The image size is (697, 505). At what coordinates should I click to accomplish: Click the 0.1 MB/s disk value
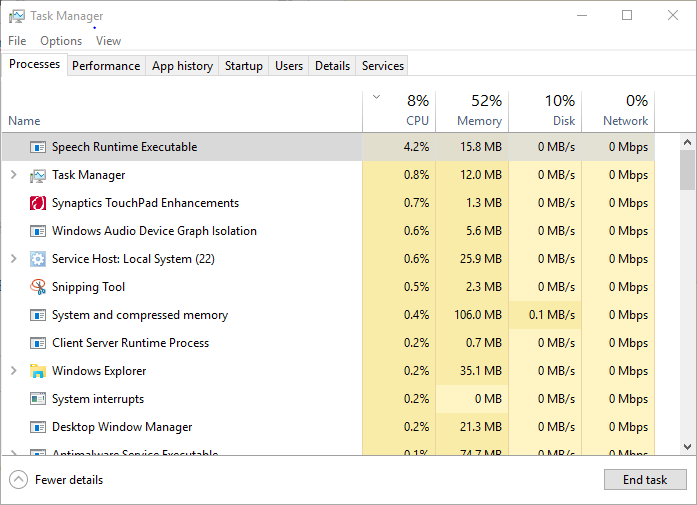(552, 315)
